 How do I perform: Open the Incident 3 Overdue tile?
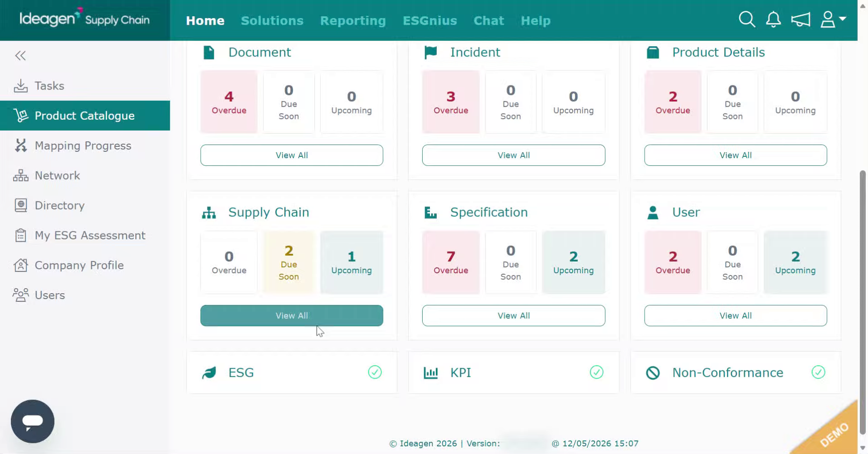click(451, 102)
